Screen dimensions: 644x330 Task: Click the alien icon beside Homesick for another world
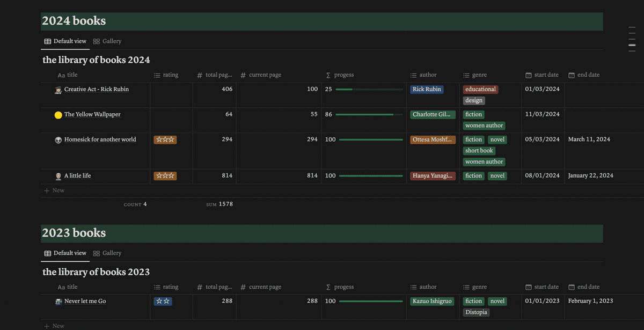58,140
